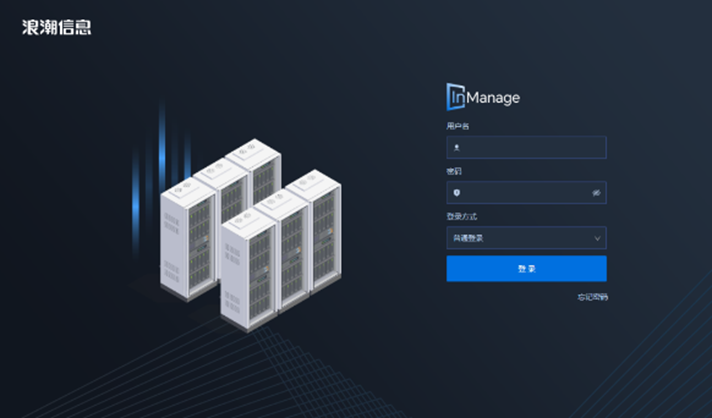This screenshot has width=712, height=418.
Task: Focus the 用户名 username input field
Action: coord(530,148)
